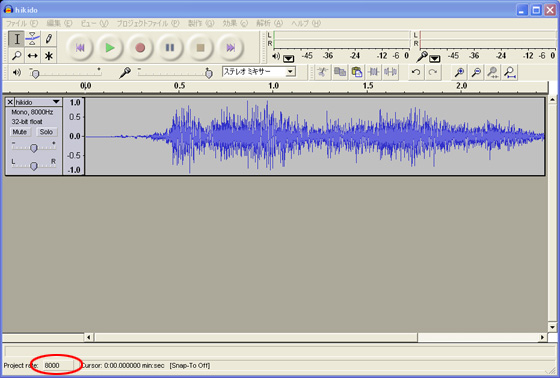
Task: Click the input meter microphone icon
Action: click(x=422, y=56)
